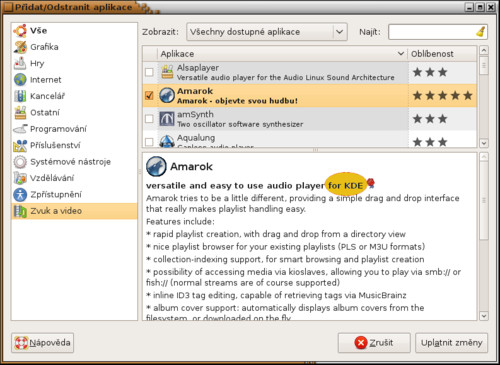Select the amSynth row name
The width and height of the screenshot is (500, 365).
coord(195,114)
